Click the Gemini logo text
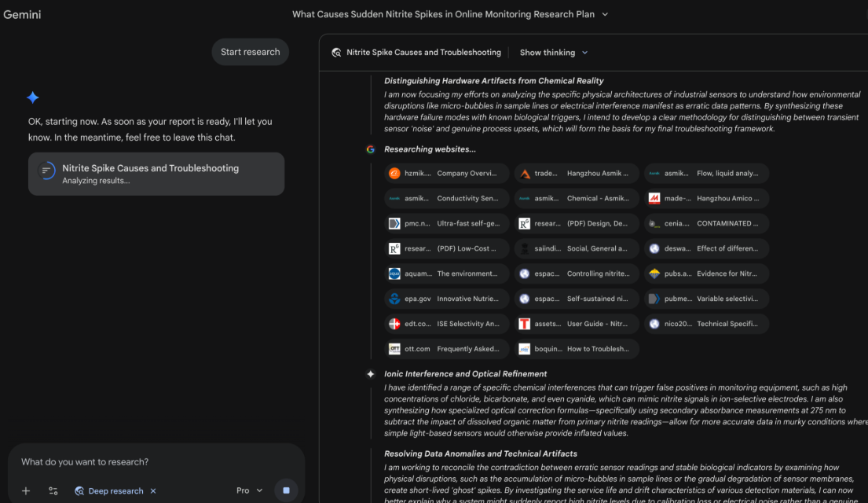Viewport: 868px width, 503px height. point(22,15)
